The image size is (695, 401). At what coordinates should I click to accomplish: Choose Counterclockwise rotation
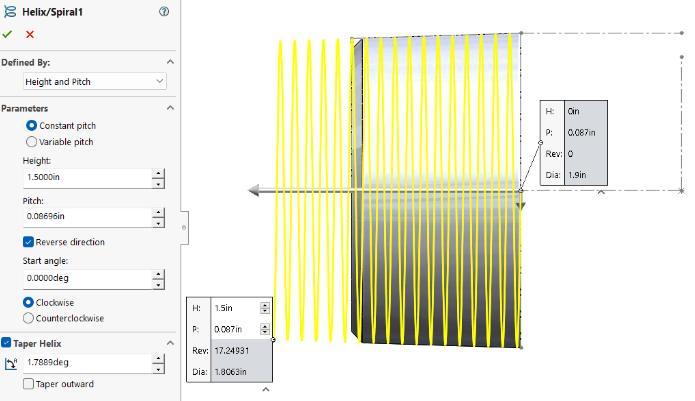pyautogui.click(x=31, y=318)
